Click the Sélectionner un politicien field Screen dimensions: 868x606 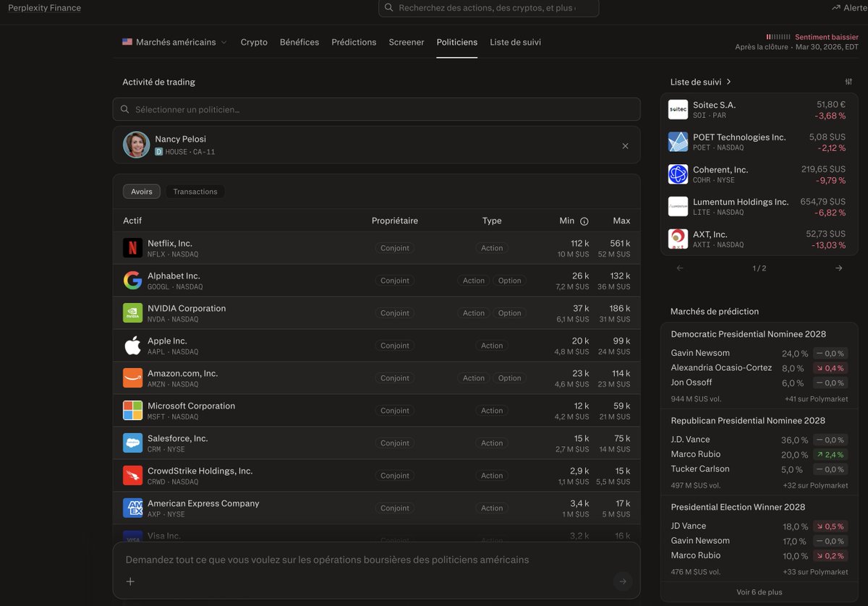point(376,109)
